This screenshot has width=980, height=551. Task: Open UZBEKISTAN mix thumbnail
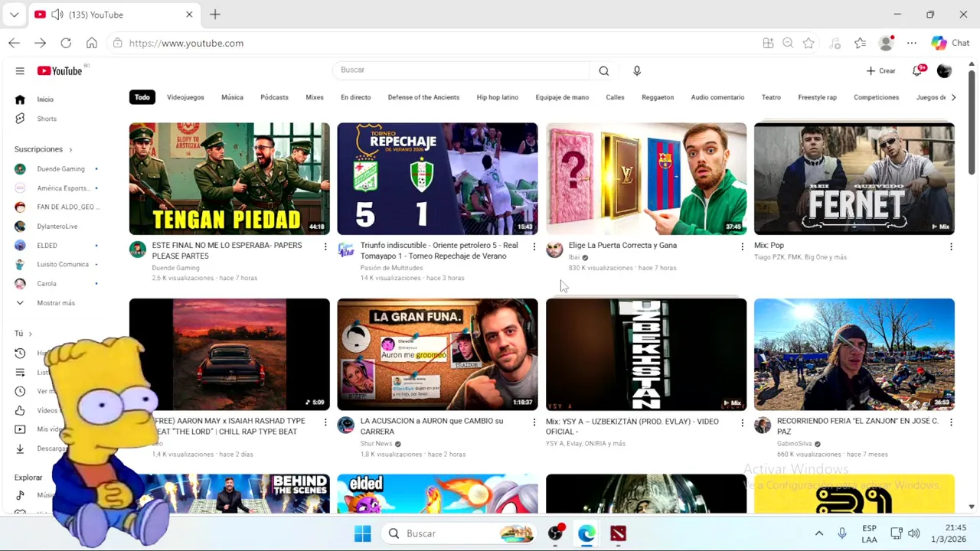(646, 354)
